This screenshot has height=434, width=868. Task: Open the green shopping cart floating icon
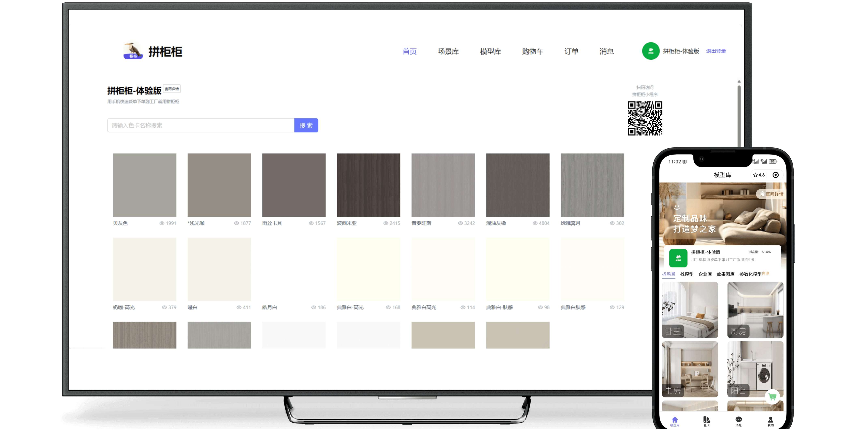[x=772, y=396]
